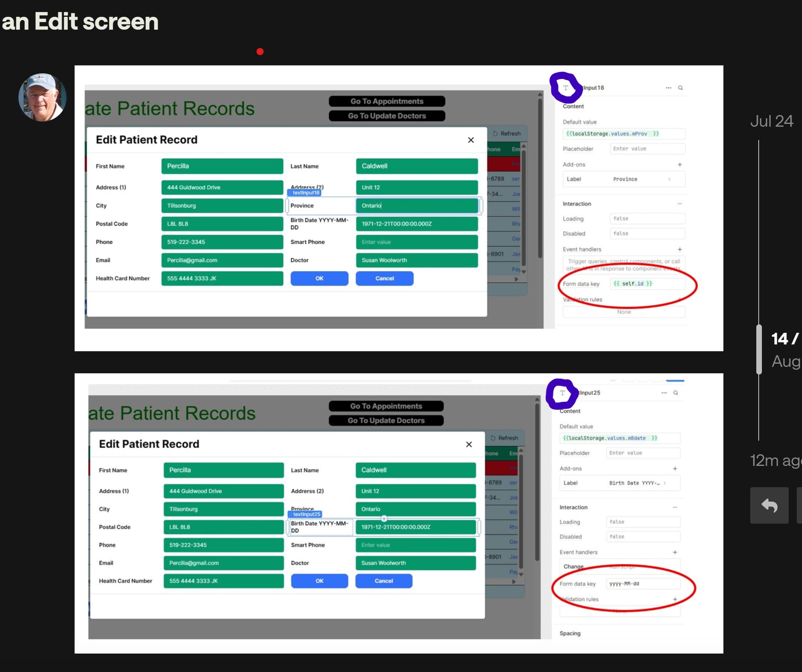Click Cancel in the bottom Edit Patient dialog

tap(383, 581)
